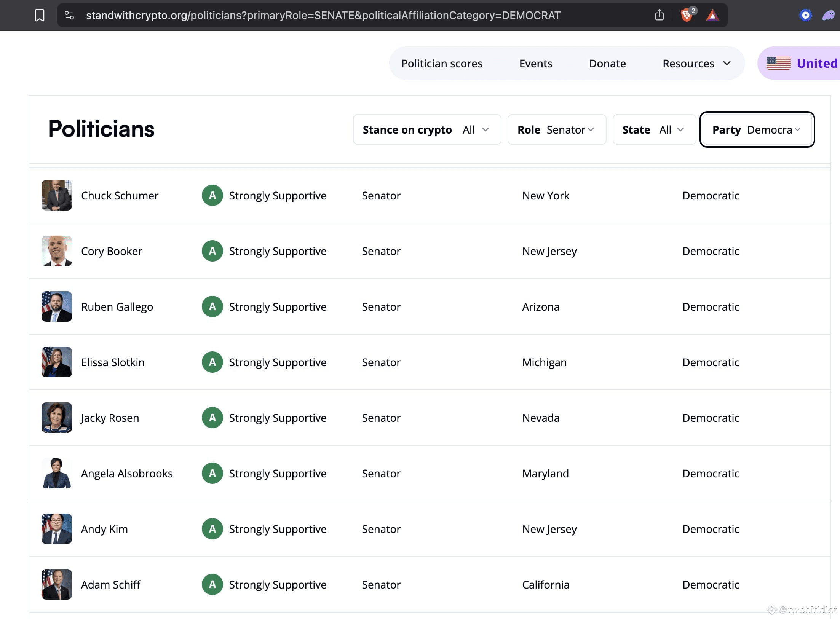Click "Maryland" state cell
This screenshot has width=840, height=619.
coord(545,474)
